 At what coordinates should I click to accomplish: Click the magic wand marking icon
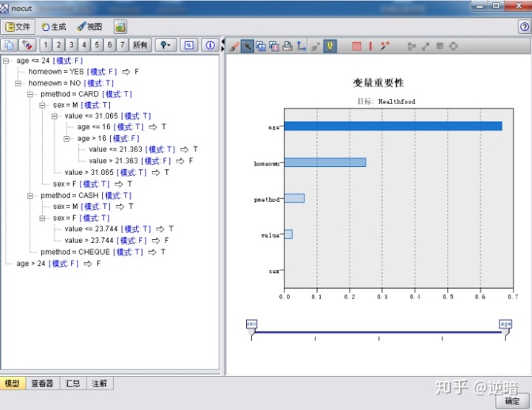click(385, 46)
